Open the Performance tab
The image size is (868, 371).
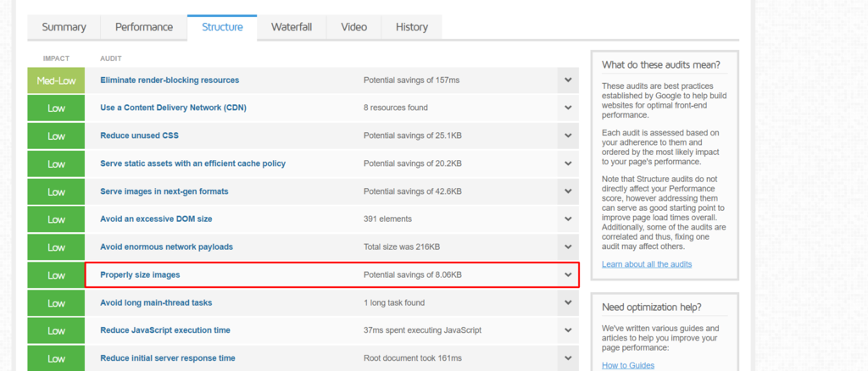[144, 27]
